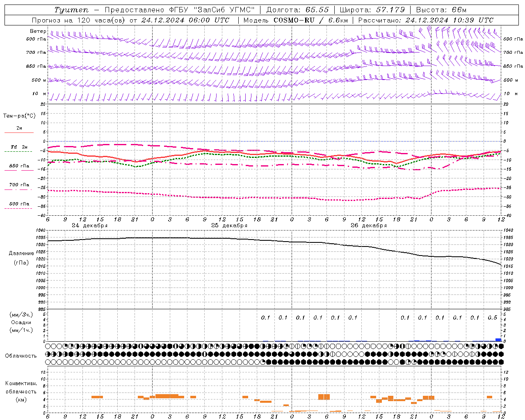Click the 26 декабря date label
Viewport: 525px width, 420px height.
[x=369, y=226]
